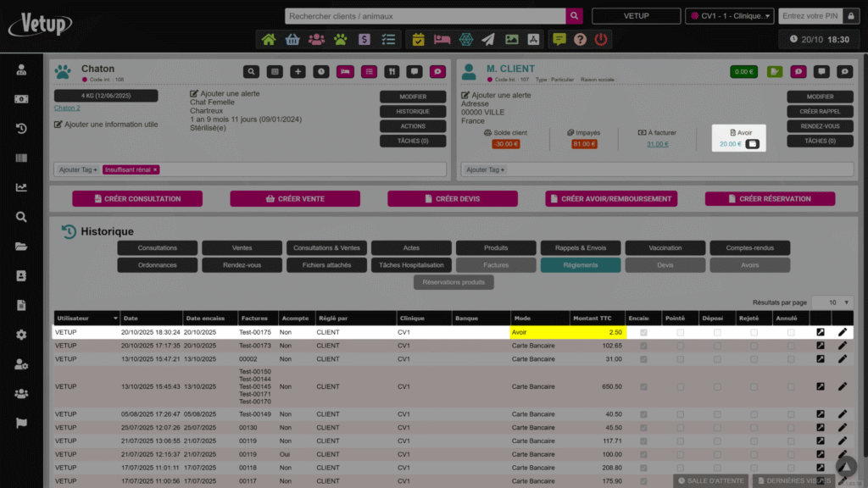Image resolution: width=868 pixels, height=488 pixels.
Task: Click the paper plane send icon
Action: [488, 39]
